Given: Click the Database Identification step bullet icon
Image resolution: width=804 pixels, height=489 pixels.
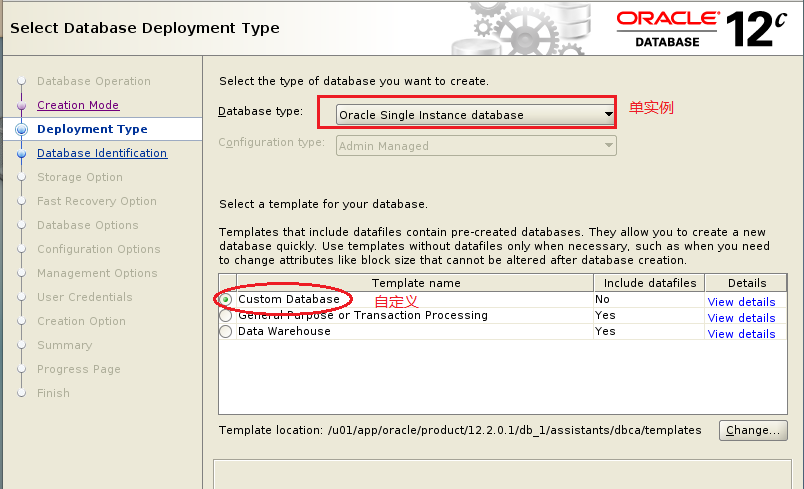Looking at the screenshot, I should (22, 153).
